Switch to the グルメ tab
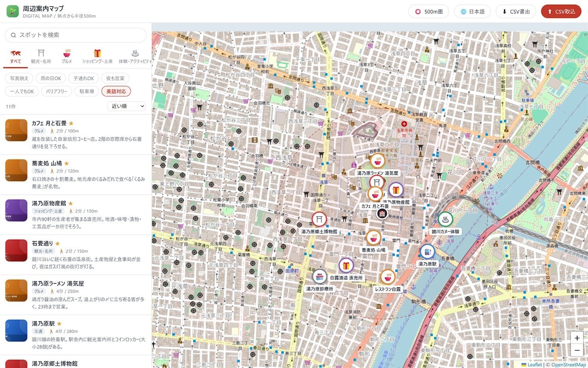 (x=67, y=57)
